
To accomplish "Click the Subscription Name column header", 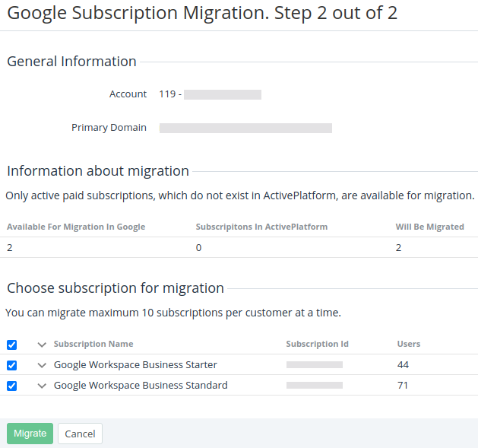I will [x=93, y=344].
